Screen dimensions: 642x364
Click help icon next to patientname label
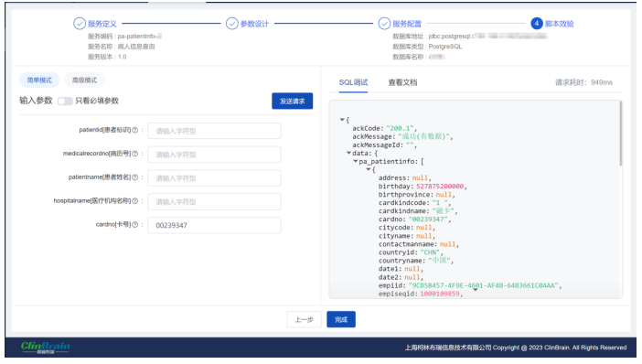click(x=134, y=177)
